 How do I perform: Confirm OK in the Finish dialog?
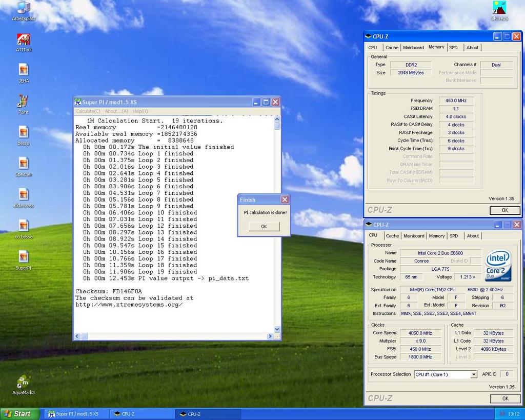264,227
